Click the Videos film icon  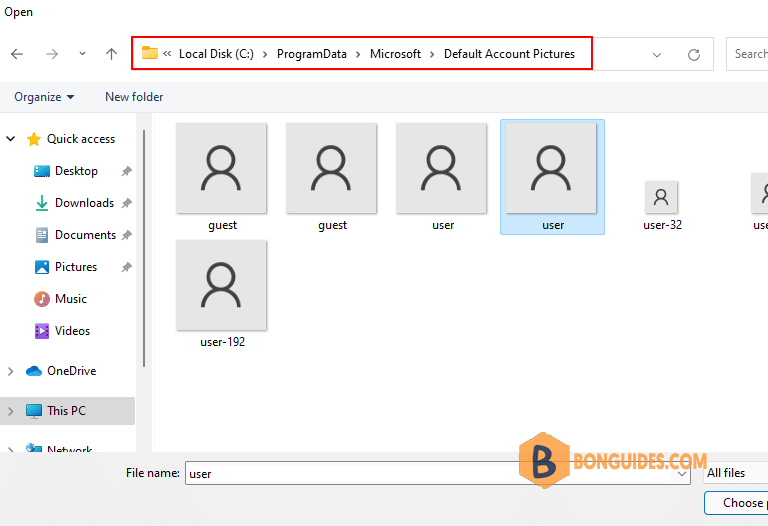[42, 331]
